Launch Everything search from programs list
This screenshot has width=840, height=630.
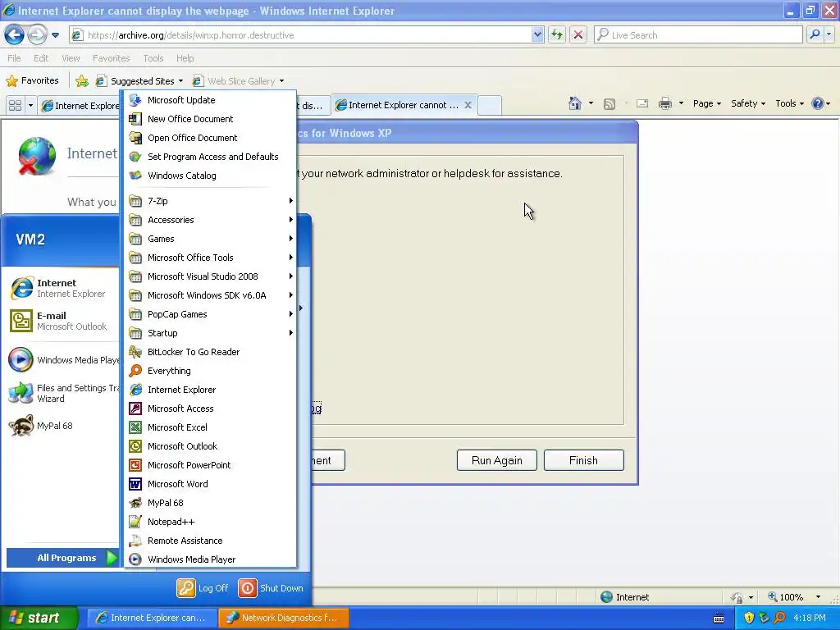(210, 371)
